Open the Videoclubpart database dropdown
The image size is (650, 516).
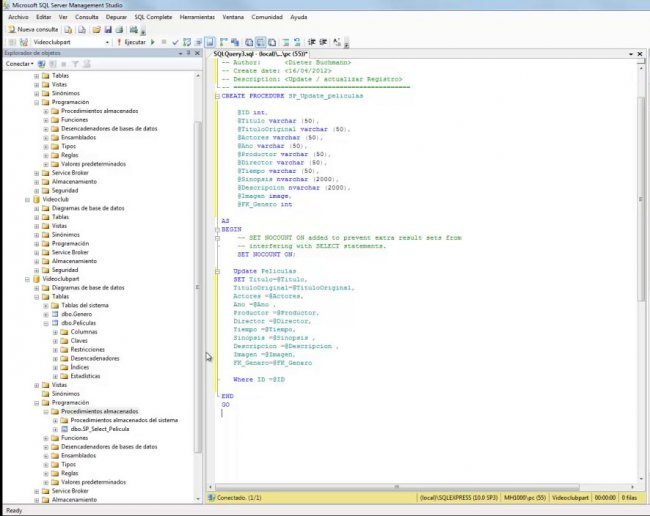tap(108, 43)
